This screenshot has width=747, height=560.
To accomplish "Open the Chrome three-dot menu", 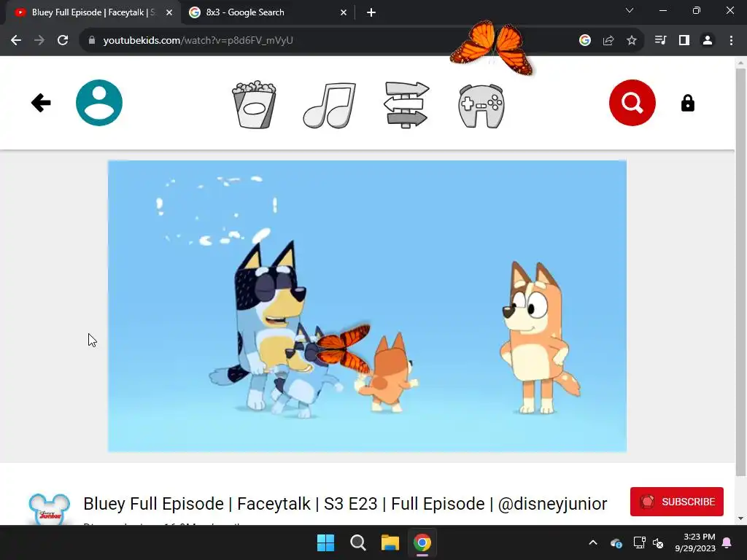I will click(x=731, y=41).
